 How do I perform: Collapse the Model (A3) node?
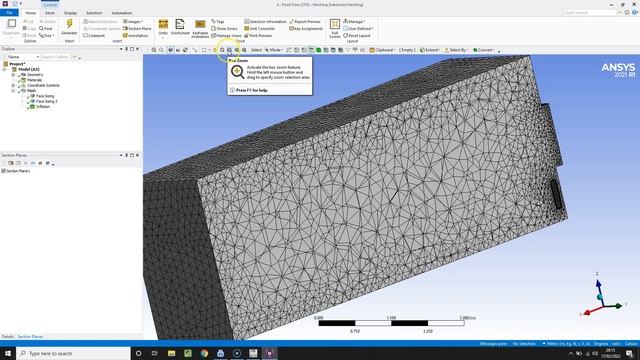coord(4,69)
